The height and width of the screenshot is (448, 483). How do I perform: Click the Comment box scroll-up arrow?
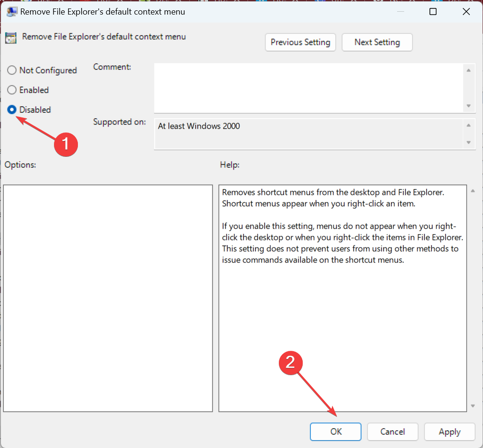pyautogui.click(x=468, y=70)
